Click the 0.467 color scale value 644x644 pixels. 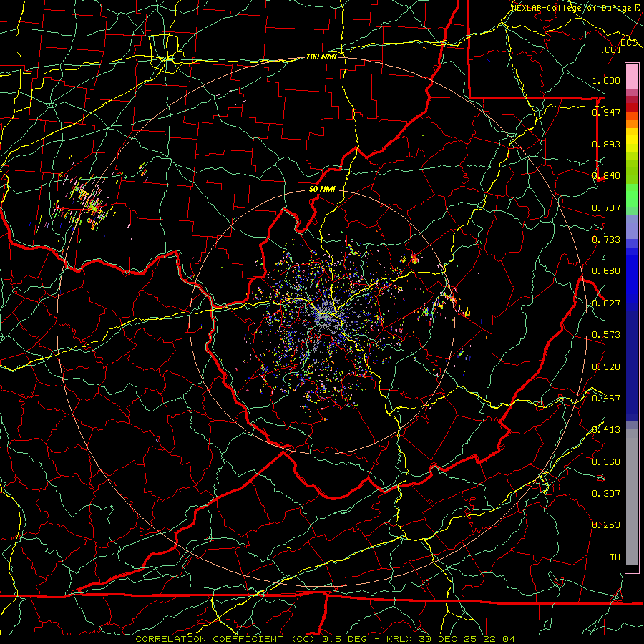point(606,399)
